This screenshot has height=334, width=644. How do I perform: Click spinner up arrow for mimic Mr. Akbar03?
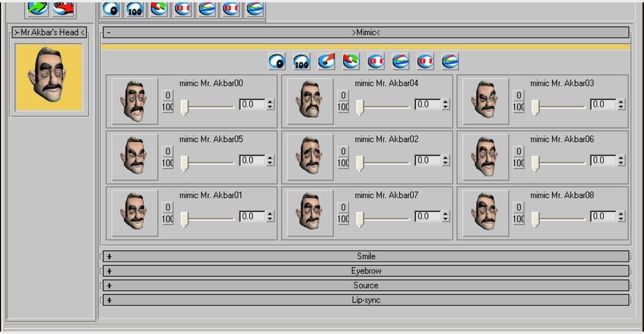621,102
